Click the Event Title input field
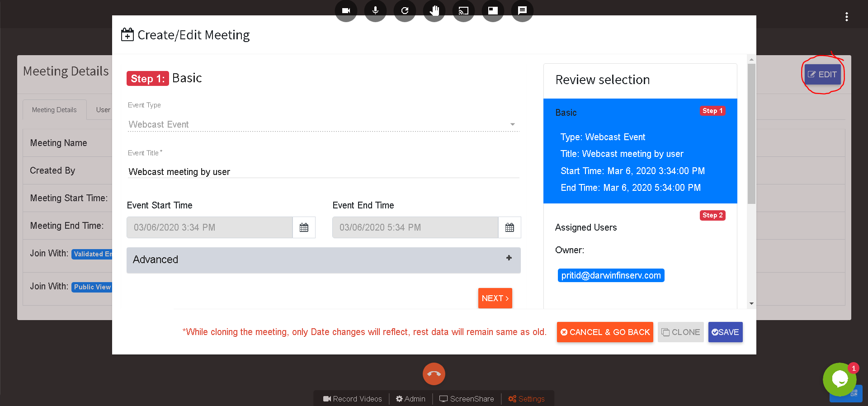Screen dimensions: 868x406 pyautogui.click(x=324, y=172)
